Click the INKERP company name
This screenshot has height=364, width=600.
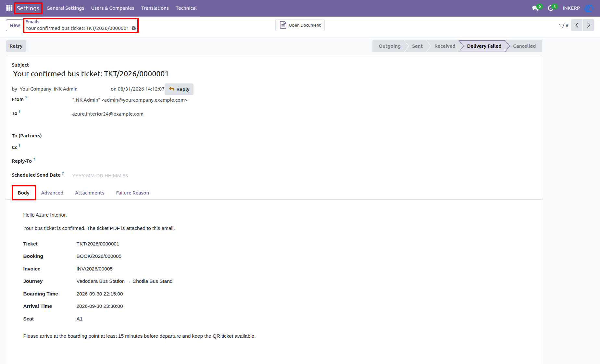(x=571, y=8)
